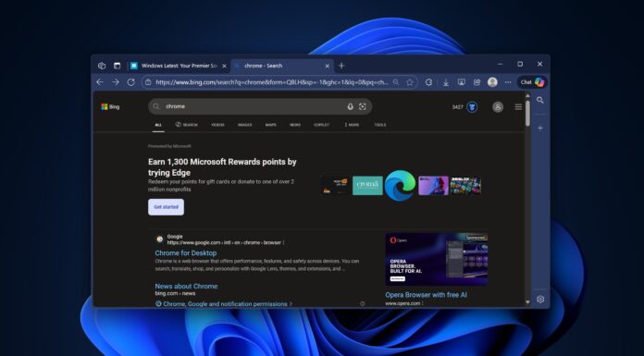Switch to the SEARCH tab

187,125
